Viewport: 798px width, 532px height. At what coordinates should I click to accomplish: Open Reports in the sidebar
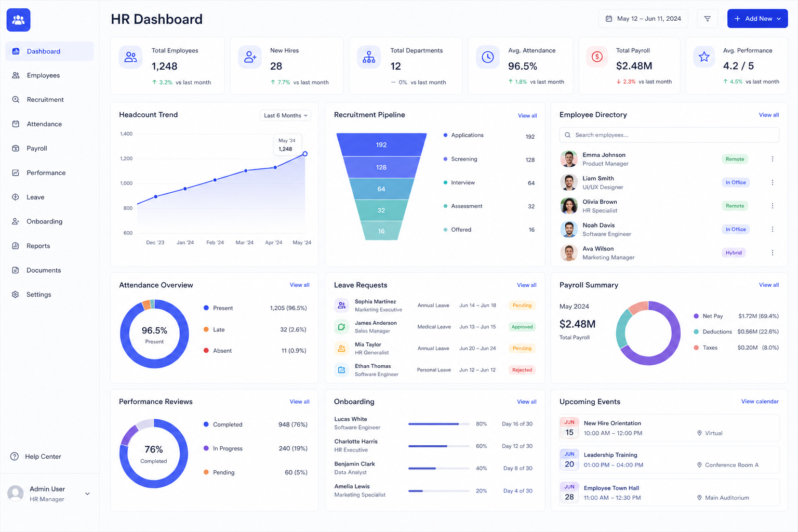click(49, 246)
